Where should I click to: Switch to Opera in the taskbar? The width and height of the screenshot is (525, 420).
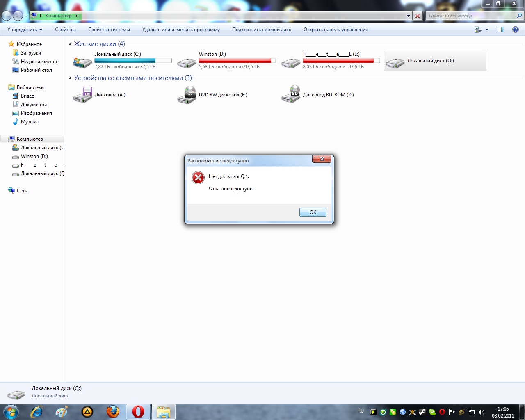click(x=138, y=412)
